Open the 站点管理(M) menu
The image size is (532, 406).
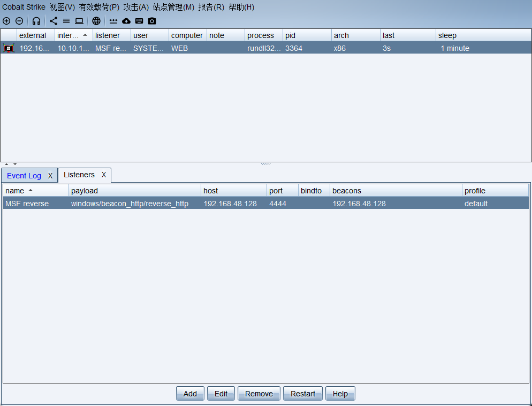(x=173, y=7)
